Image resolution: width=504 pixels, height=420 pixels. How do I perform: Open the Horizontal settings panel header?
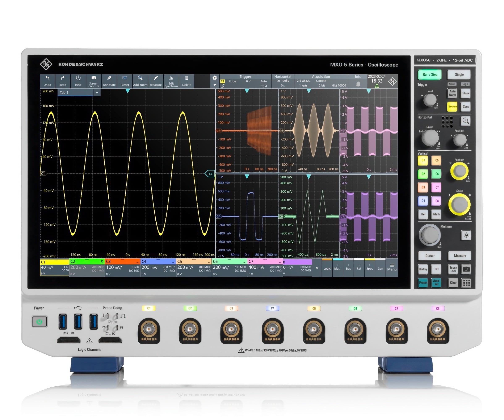pyautogui.click(x=282, y=77)
